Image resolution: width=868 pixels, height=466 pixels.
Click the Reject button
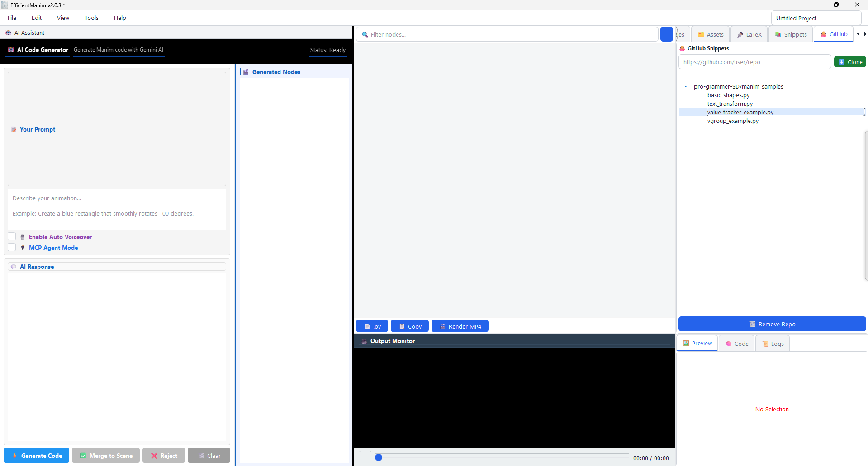point(164,456)
